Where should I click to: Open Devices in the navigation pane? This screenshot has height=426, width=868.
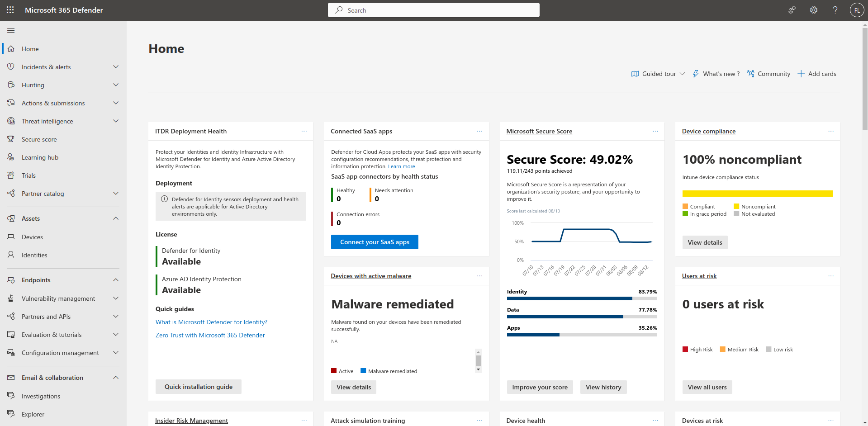[32, 237]
